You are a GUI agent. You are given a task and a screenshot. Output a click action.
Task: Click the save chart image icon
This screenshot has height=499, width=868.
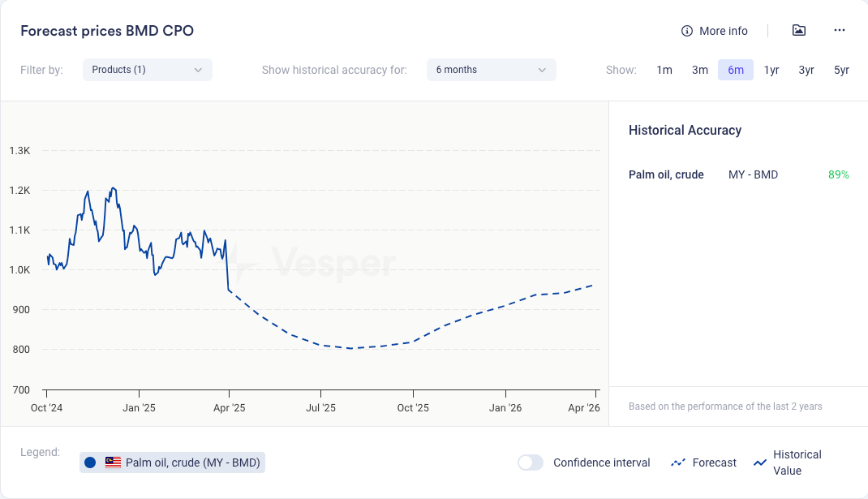click(x=799, y=31)
